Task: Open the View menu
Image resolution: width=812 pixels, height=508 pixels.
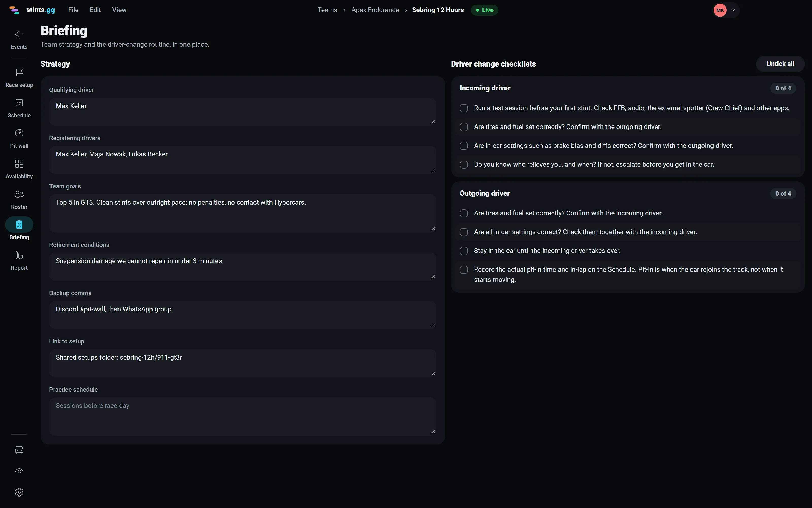Action: [x=119, y=10]
